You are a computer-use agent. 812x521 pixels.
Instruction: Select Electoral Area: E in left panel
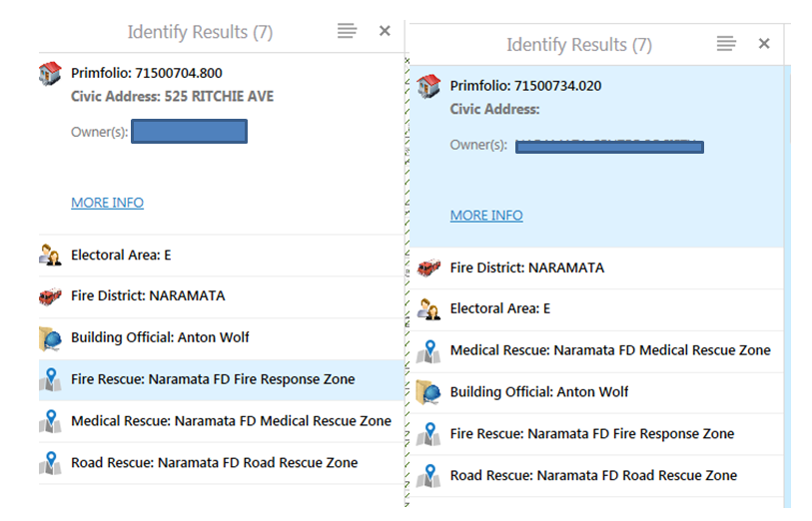point(221,256)
